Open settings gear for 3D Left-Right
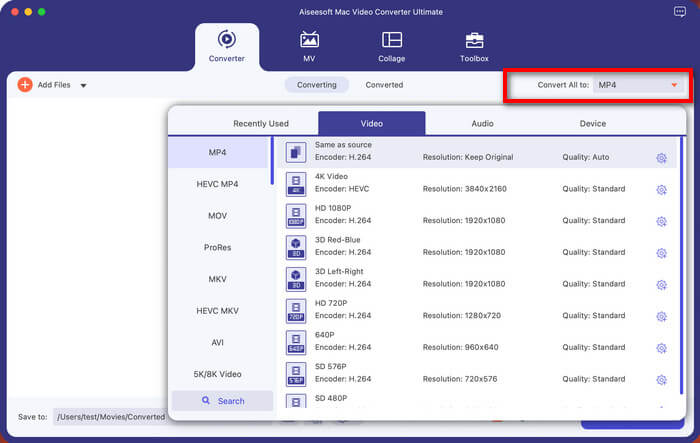The width and height of the screenshot is (700, 443). click(661, 284)
